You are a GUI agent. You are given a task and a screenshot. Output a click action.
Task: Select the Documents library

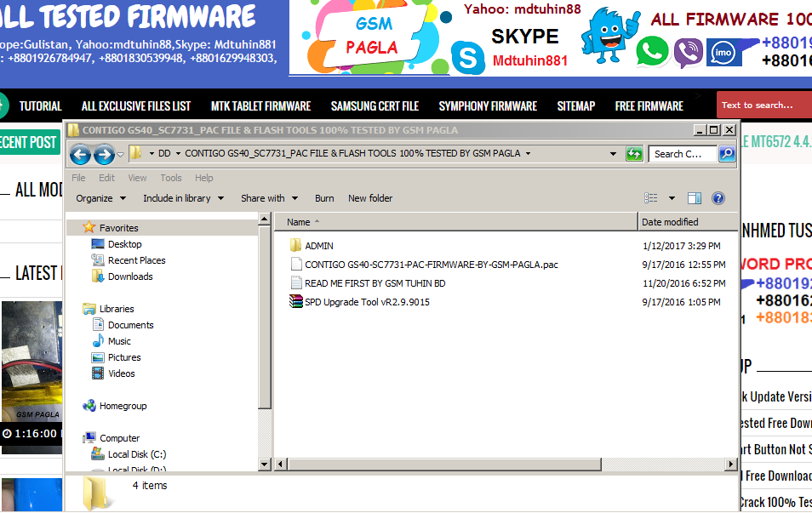coord(130,325)
